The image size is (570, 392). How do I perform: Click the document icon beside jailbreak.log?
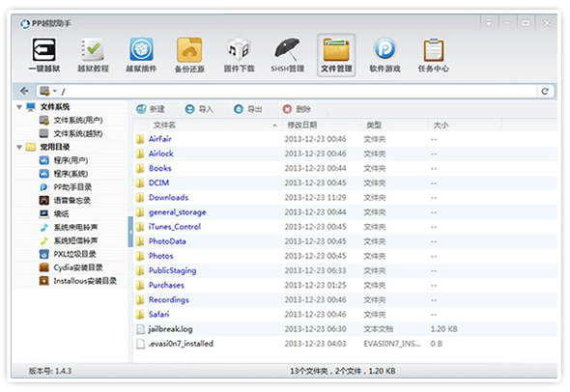click(x=140, y=329)
